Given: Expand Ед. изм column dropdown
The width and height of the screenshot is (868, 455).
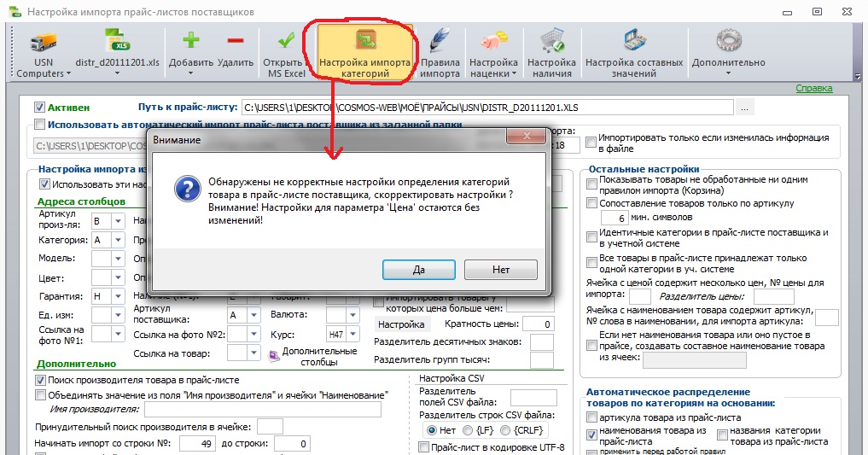Looking at the screenshot, I should tap(118, 315).
